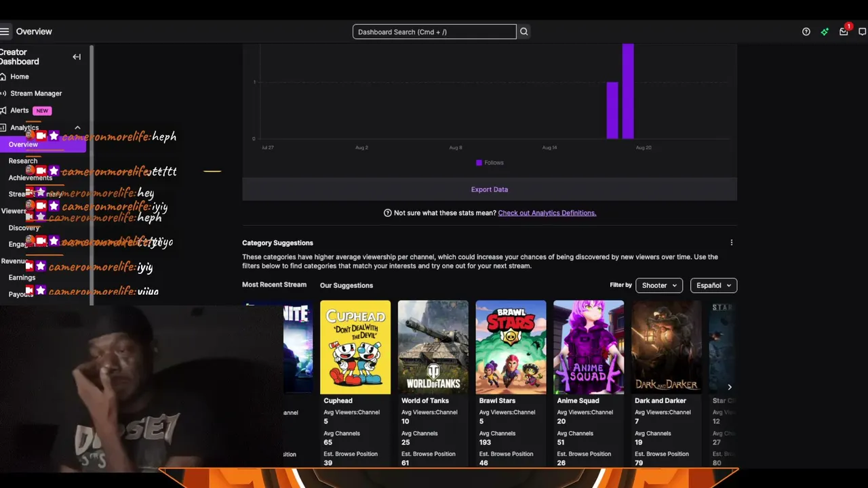868x488 pixels.
Task: Open the Dark and Darker cover thumbnail
Action: pyautogui.click(x=667, y=347)
